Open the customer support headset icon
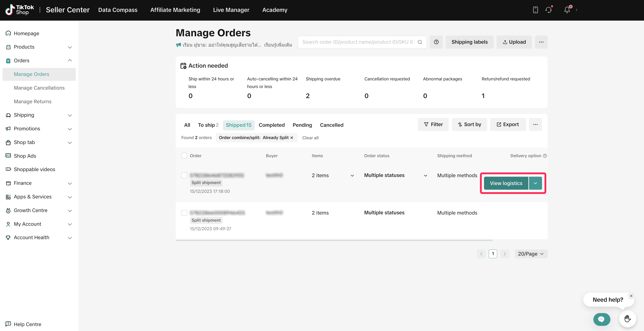This screenshot has width=644, height=331. (548, 10)
